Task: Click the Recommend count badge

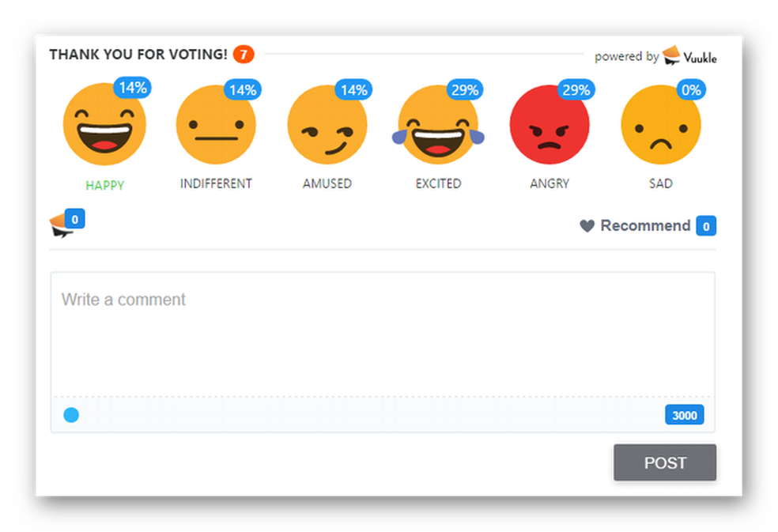Action: click(x=706, y=226)
